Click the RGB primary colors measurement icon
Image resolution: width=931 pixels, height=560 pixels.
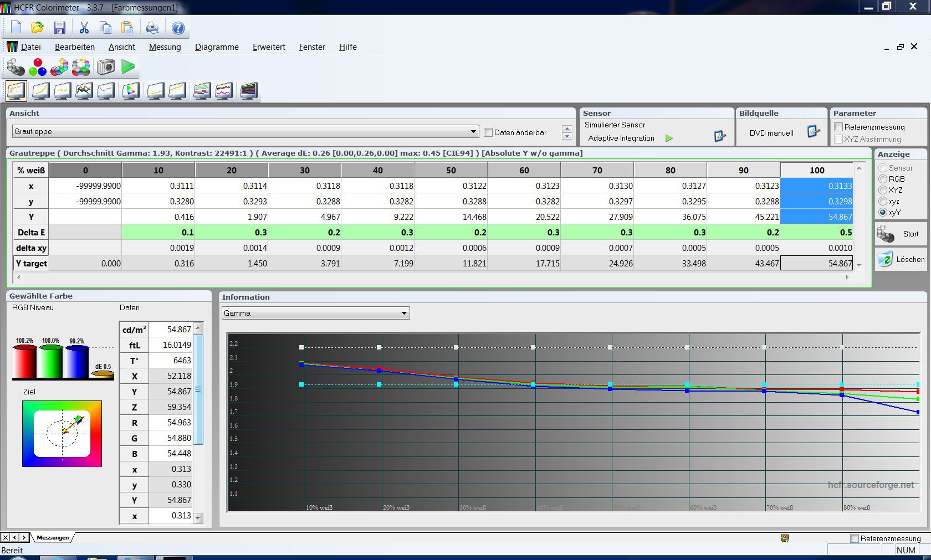[x=38, y=67]
